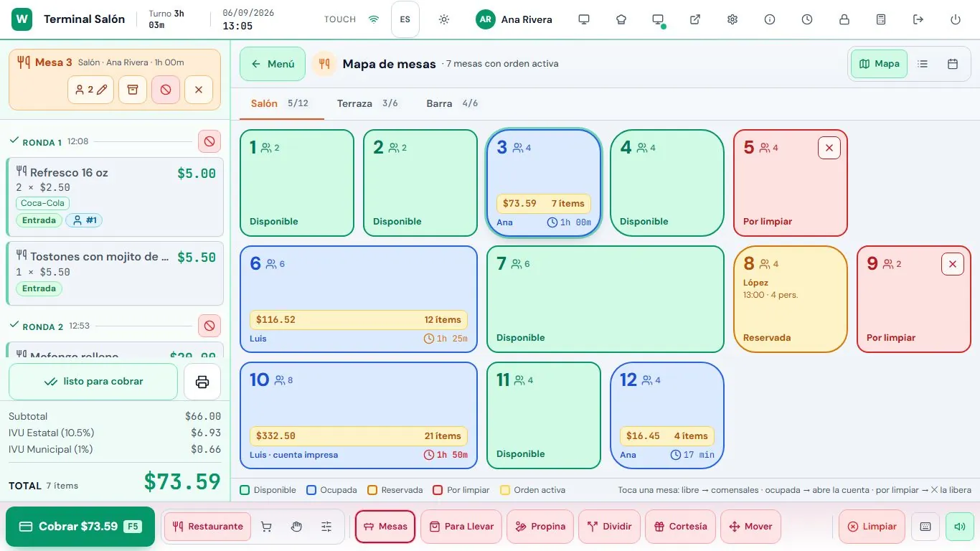Screen dimensions: 980x551
Task: Click the shopping cart icon in bottom bar
Action: tap(267, 527)
